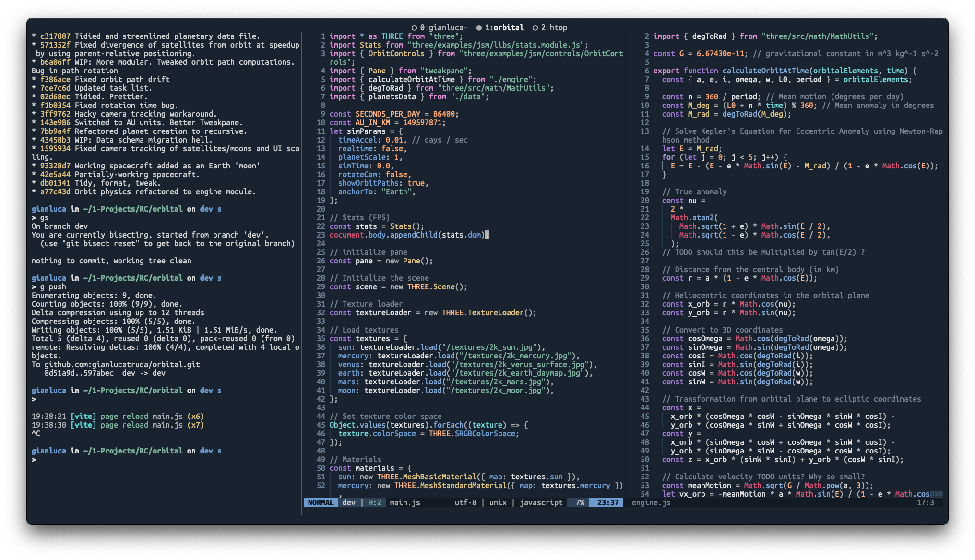Click the 19:38:21 vite page reload line
Viewport: 975px width, 560px height.
[x=118, y=416]
